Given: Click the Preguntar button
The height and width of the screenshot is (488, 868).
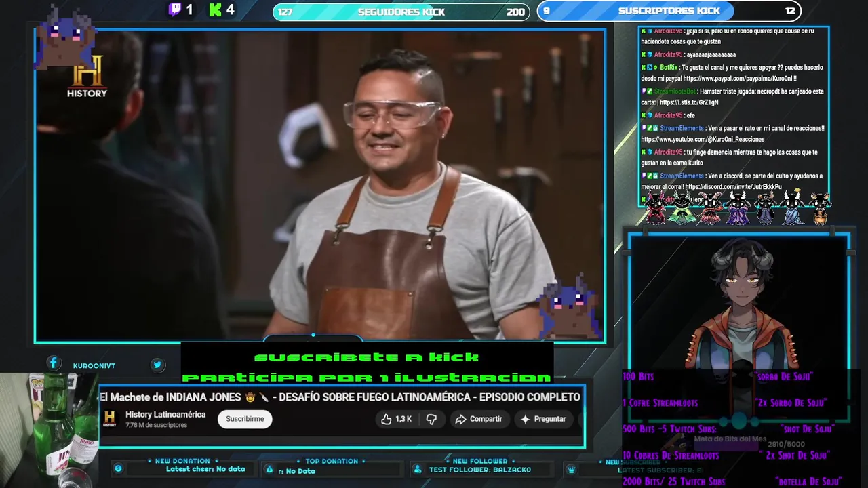Looking at the screenshot, I should click(543, 419).
